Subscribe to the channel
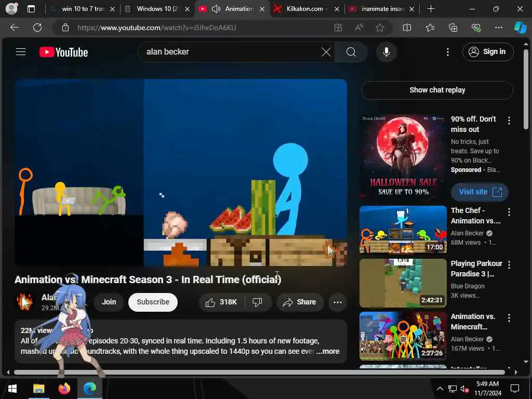 tap(153, 302)
